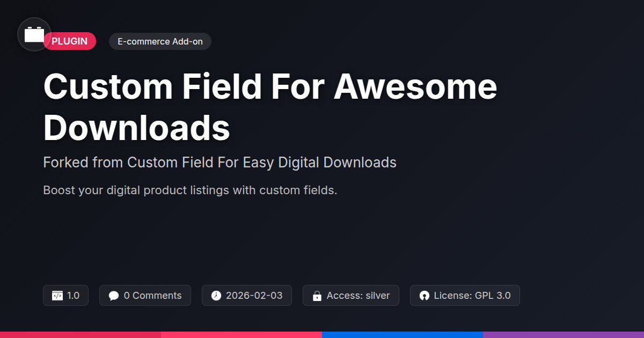The width and height of the screenshot is (644, 338).
Task: Click the purple segment of the bottom bar
Action: 563,334
